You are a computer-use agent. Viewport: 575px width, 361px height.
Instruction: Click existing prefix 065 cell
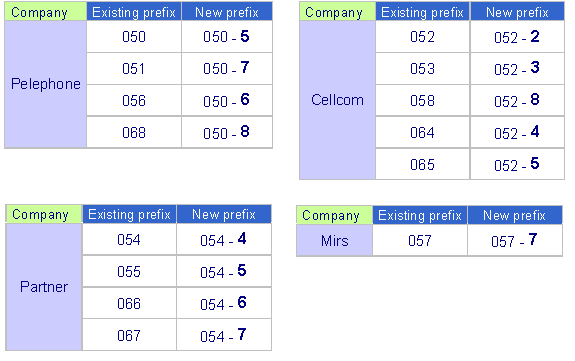422,164
